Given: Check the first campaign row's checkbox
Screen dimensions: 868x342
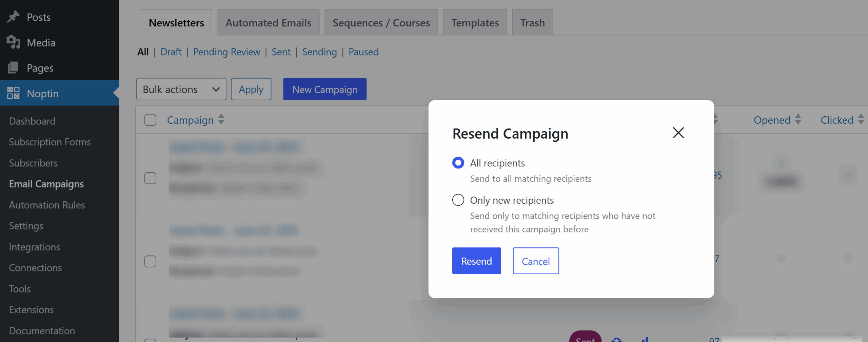Looking at the screenshot, I should coord(150,178).
